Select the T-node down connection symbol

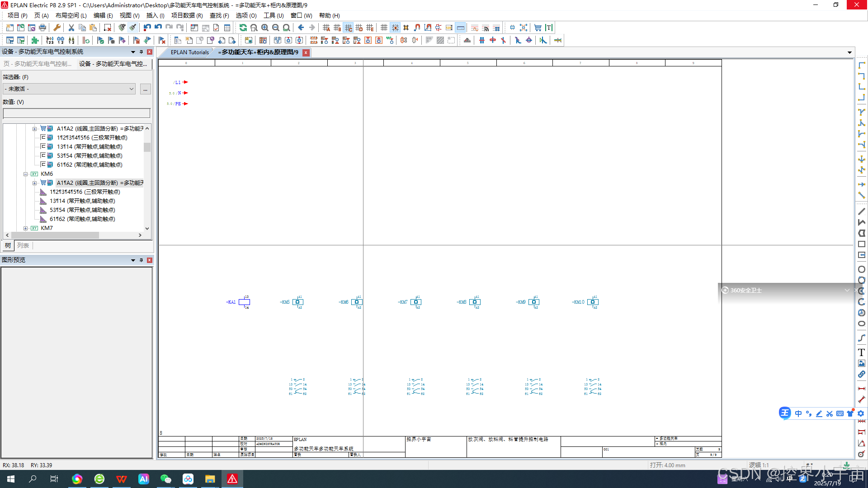point(862,112)
